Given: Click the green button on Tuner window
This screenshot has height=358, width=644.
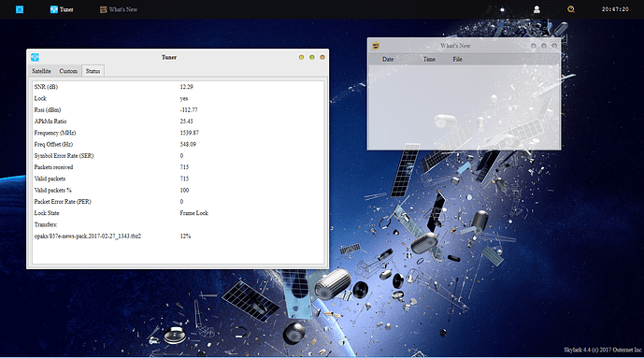Looking at the screenshot, I should point(312,57).
